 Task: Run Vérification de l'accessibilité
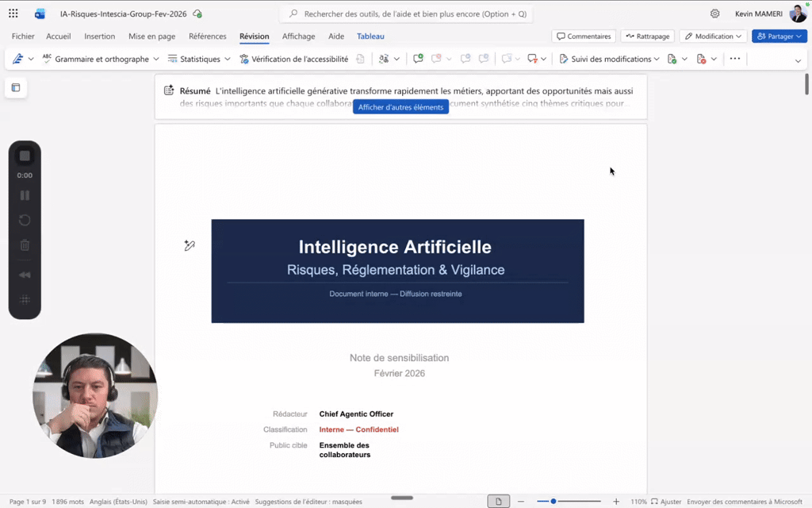click(x=293, y=59)
